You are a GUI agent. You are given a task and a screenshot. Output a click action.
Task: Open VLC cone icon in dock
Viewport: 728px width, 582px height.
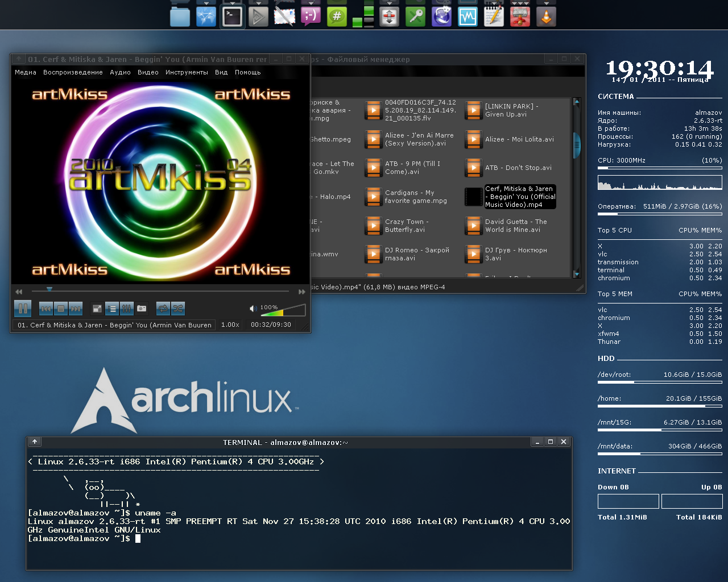pyautogui.click(x=546, y=16)
